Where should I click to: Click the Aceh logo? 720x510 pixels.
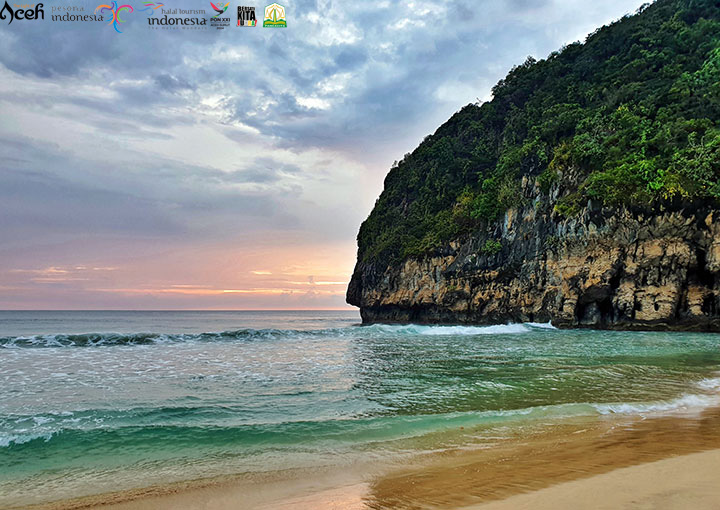coord(22,12)
